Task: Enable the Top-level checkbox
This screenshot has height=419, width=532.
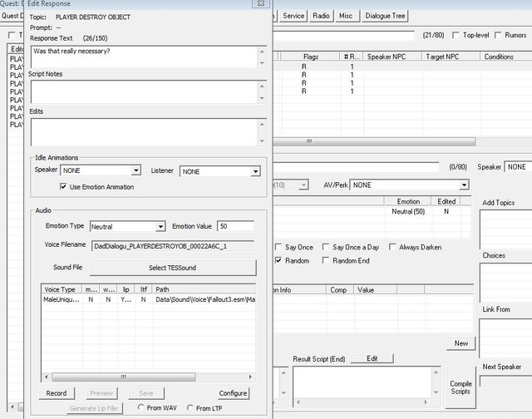Action: point(456,35)
